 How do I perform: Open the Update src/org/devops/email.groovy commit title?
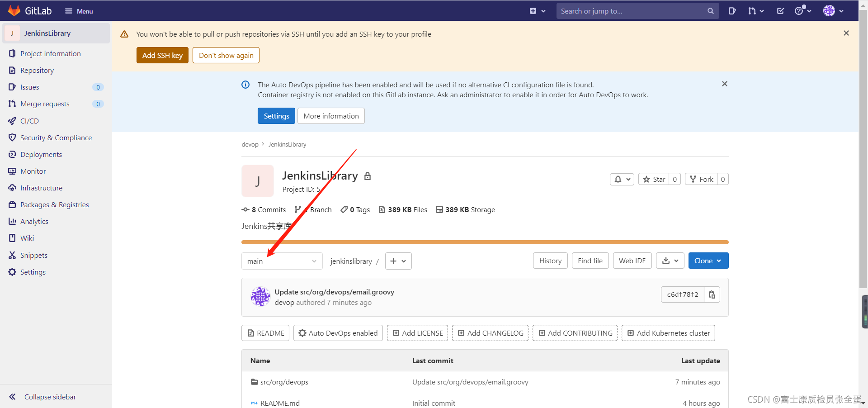[335, 292]
